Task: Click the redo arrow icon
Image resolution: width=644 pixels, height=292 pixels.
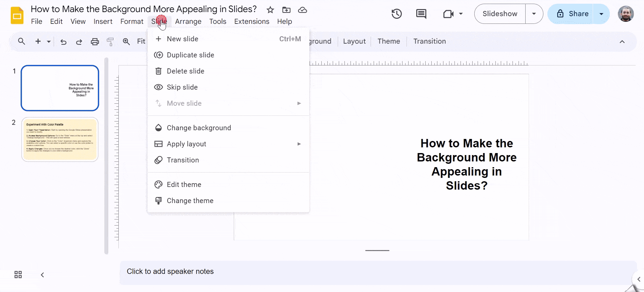Action: click(79, 42)
